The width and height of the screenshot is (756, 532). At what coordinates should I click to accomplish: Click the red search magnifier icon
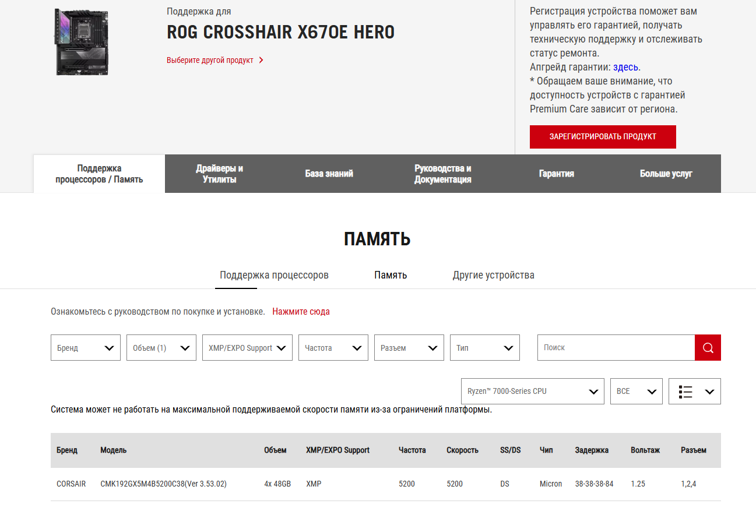[708, 347]
